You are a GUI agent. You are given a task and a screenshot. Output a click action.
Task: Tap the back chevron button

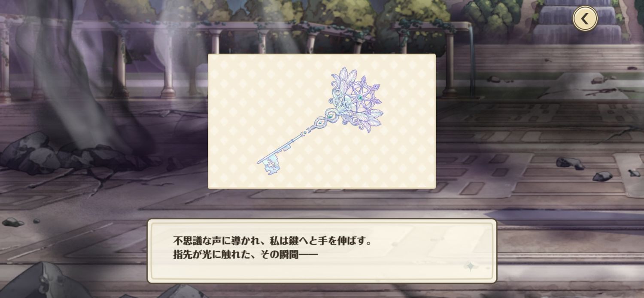(x=585, y=18)
